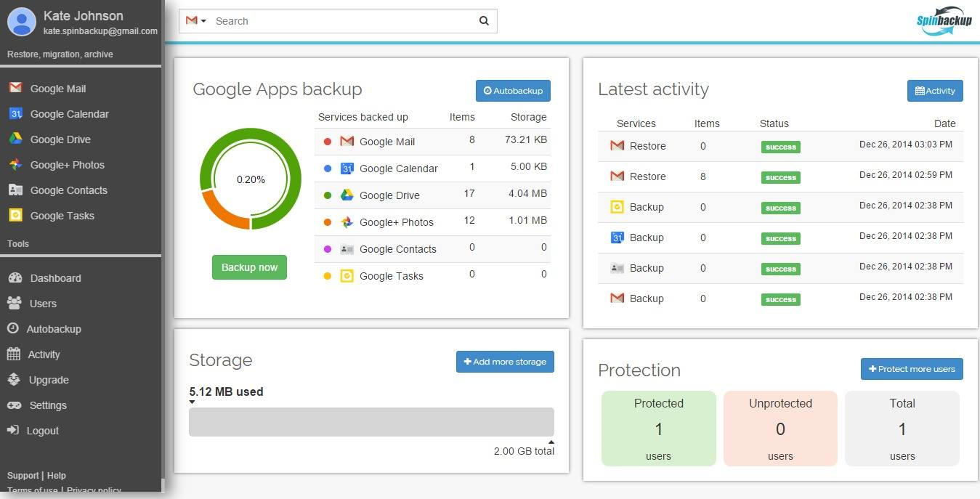Viewport: 980px width, 499px height.
Task: Click the storage usage bar
Action: click(371, 422)
